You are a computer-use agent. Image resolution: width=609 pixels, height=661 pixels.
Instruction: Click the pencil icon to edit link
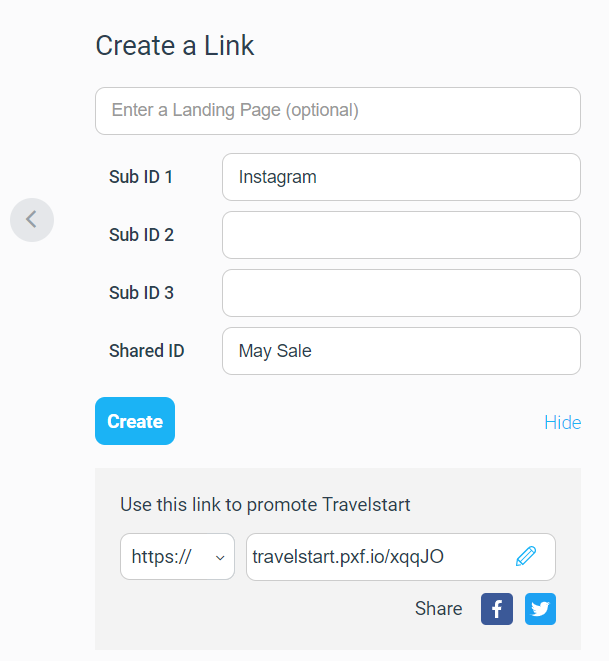526,556
